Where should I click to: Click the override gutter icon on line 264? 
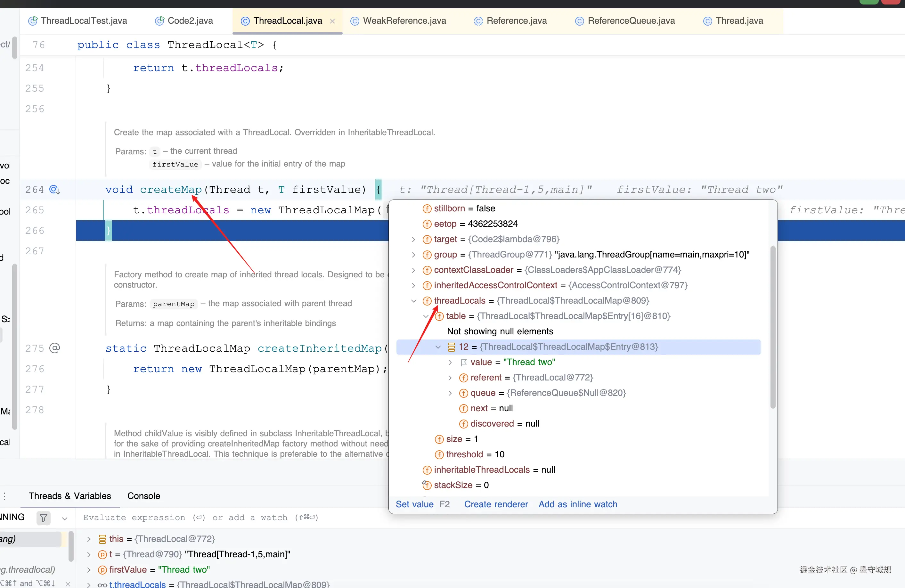54,189
